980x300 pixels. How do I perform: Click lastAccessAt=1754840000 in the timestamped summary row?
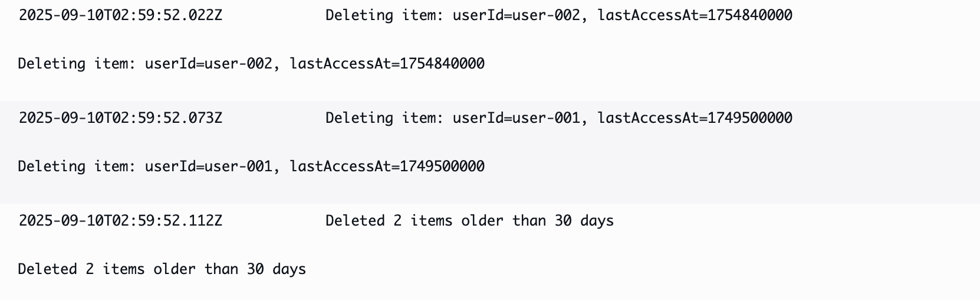(x=695, y=15)
